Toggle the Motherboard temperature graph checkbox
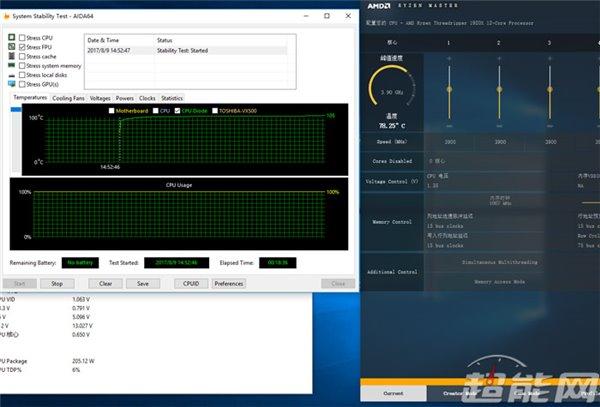The height and width of the screenshot is (407, 600). [111, 111]
